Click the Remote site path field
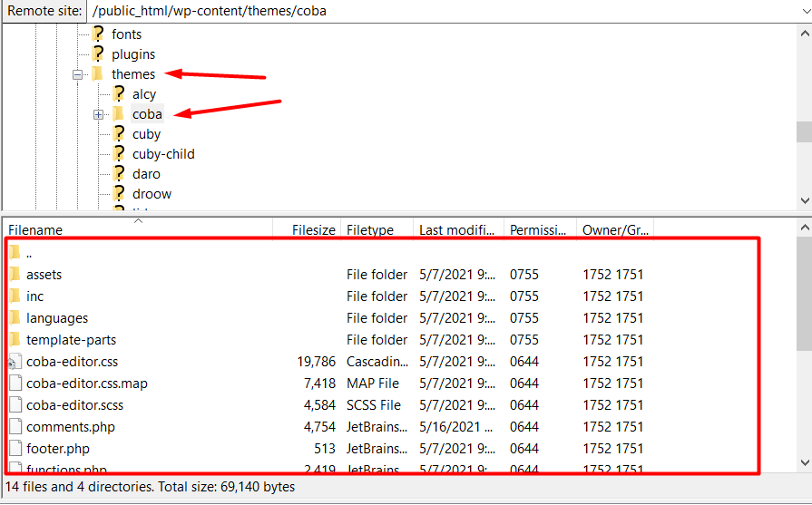This screenshot has height=505, width=812. point(445,12)
